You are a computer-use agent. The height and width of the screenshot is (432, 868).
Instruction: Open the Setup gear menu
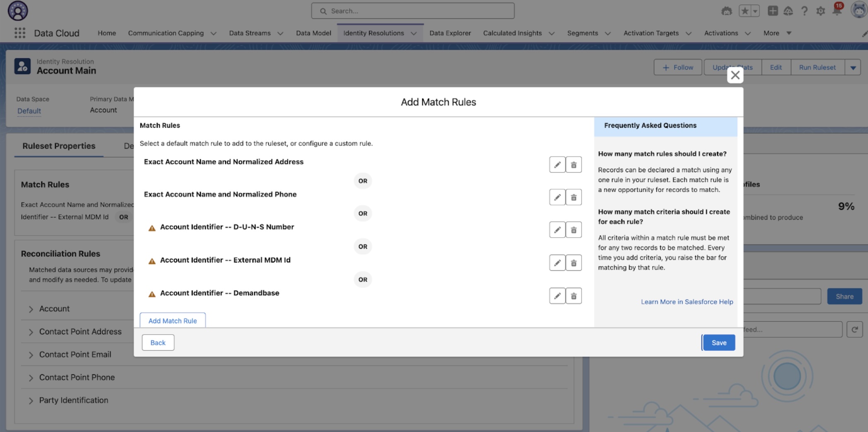(x=820, y=11)
